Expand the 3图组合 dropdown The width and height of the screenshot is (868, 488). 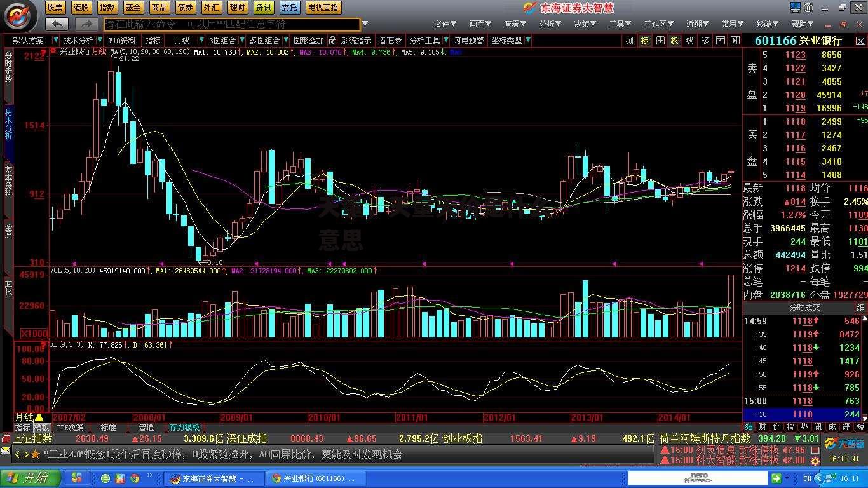coord(241,40)
